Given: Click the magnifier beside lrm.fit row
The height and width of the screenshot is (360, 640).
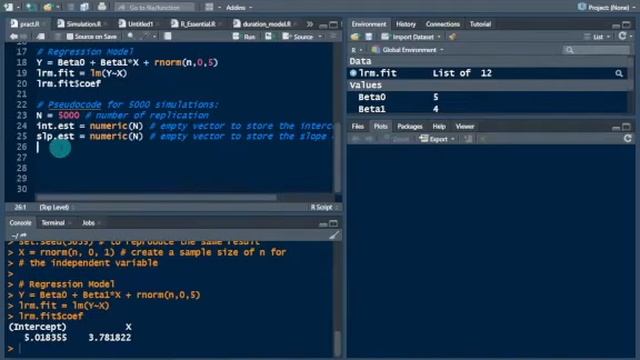Looking at the screenshot, I should point(619,73).
